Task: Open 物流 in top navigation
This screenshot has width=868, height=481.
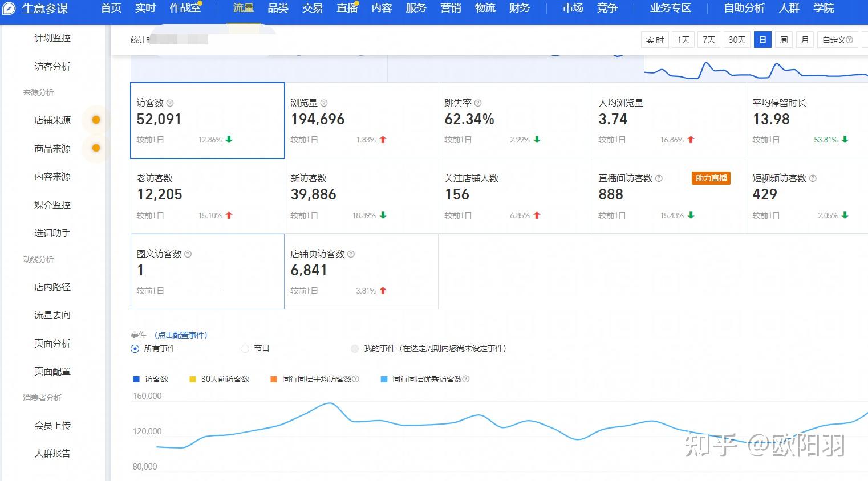Action: pos(485,8)
